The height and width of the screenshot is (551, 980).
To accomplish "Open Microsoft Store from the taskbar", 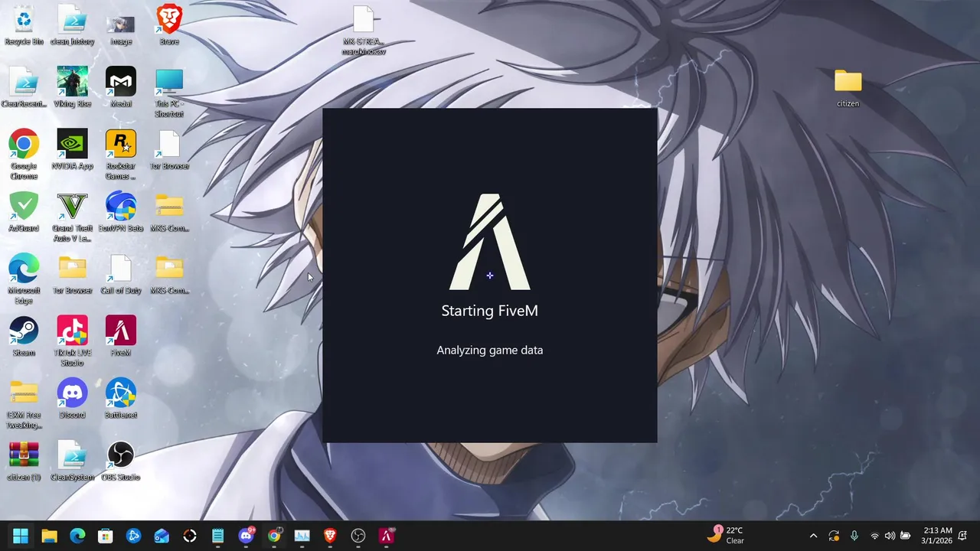I will click(x=106, y=536).
